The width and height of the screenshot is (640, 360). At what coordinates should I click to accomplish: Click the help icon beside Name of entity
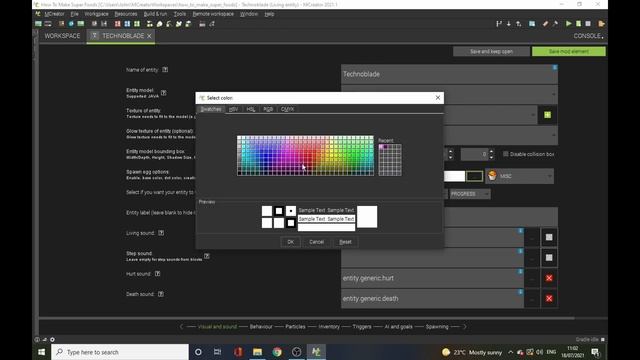[x=165, y=70]
